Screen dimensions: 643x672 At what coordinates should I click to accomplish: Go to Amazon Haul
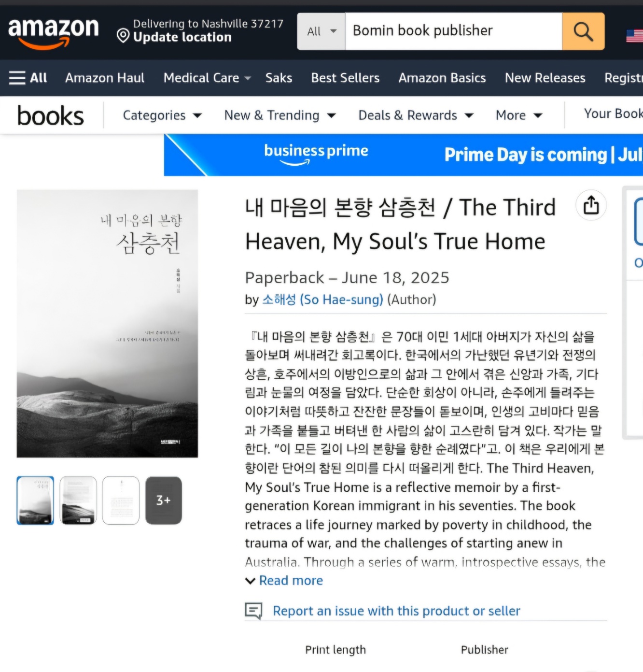point(105,78)
